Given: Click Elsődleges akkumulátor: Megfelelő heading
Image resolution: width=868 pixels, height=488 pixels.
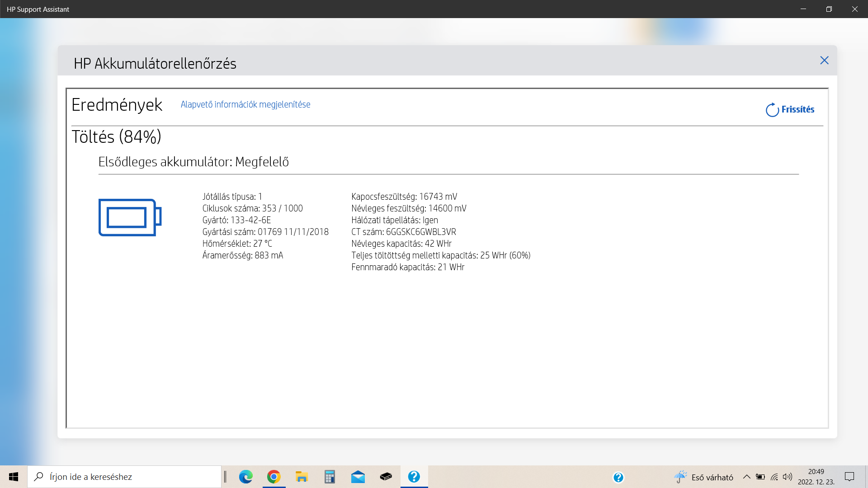Looking at the screenshot, I should click(193, 162).
